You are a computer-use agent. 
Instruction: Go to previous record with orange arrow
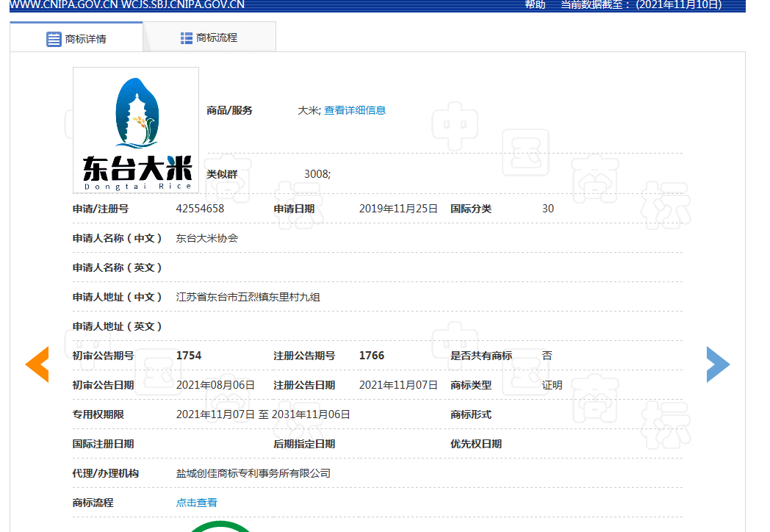tap(37, 364)
